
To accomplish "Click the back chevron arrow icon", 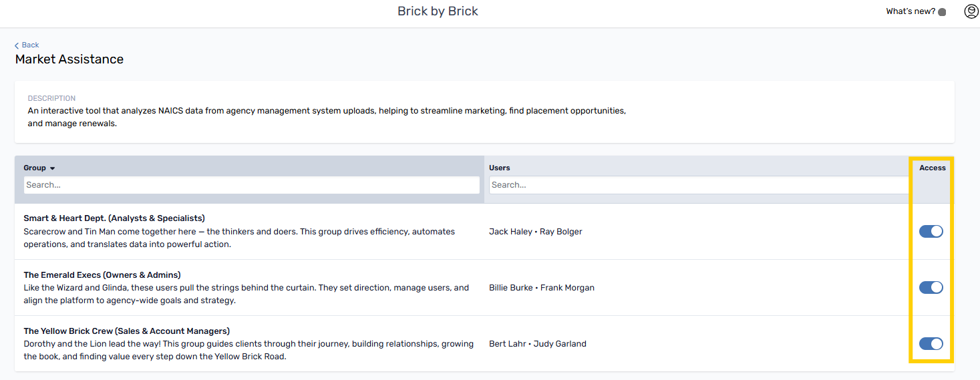I will (x=17, y=45).
